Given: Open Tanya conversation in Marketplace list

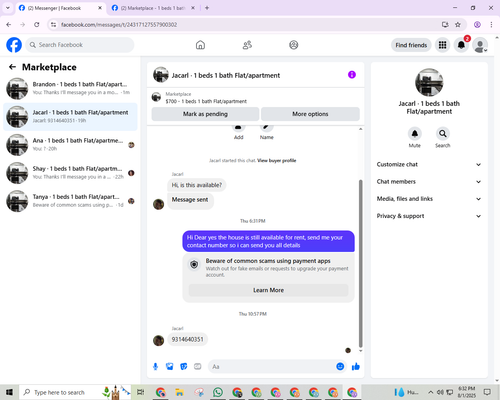Looking at the screenshot, I should click(x=70, y=201).
